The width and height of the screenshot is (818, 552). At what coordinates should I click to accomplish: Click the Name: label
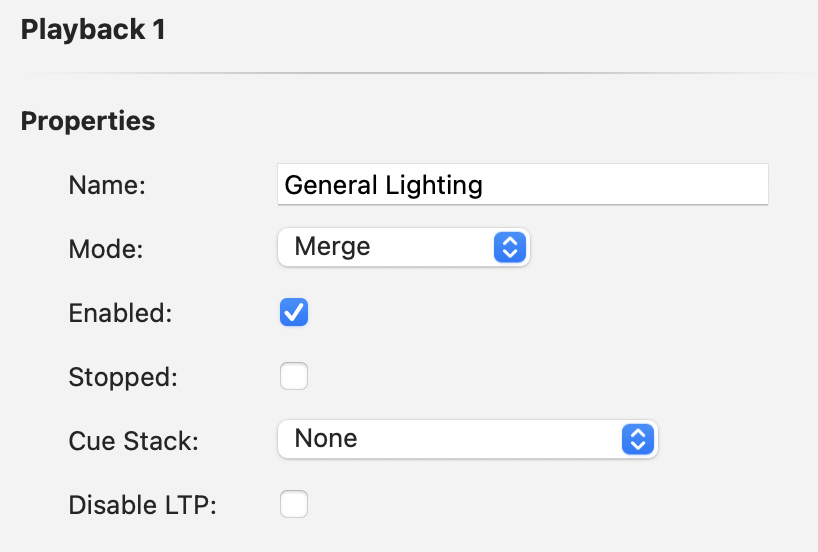pos(107,185)
